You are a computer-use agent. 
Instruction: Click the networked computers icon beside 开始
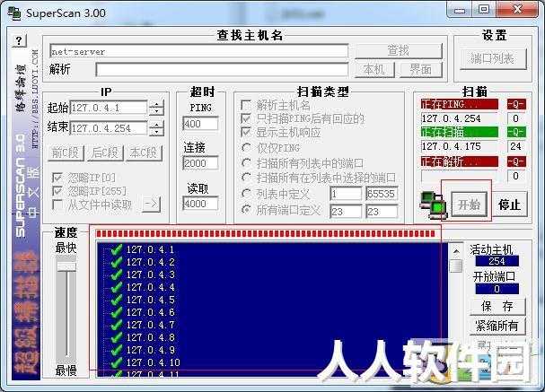click(432, 205)
